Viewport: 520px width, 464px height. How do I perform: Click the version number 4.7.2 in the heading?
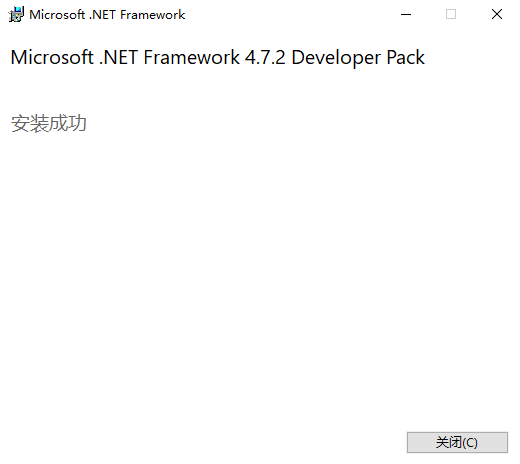[265, 57]
